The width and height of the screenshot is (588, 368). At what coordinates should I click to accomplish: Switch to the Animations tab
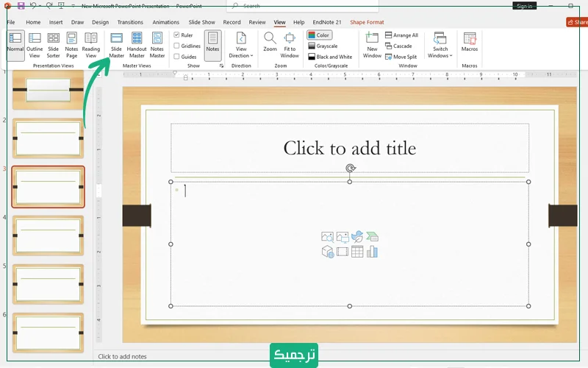coord(166,22)
